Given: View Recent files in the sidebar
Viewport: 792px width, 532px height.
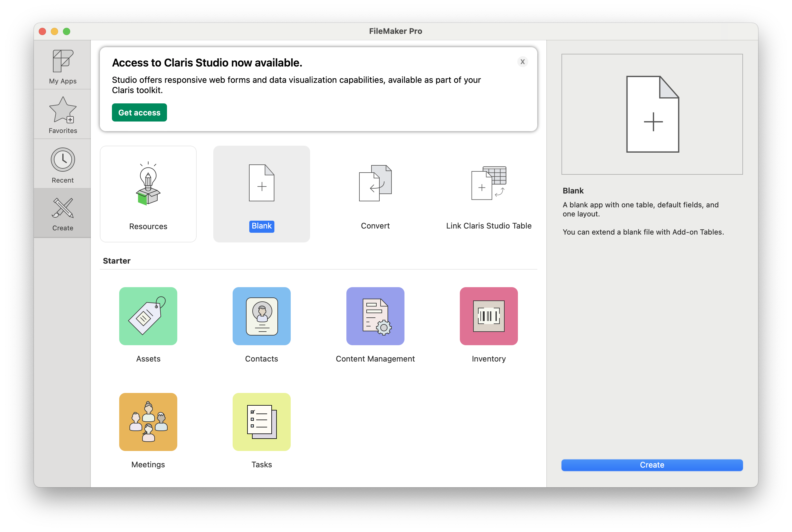Looking at the screenshot, I should 62,164.
